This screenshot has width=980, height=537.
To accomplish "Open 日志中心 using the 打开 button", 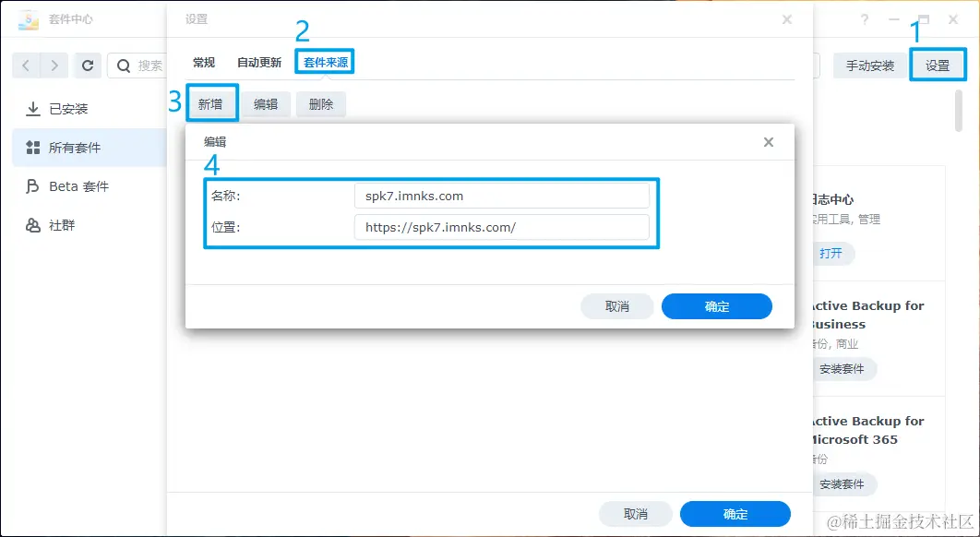I will coord(833,254).
